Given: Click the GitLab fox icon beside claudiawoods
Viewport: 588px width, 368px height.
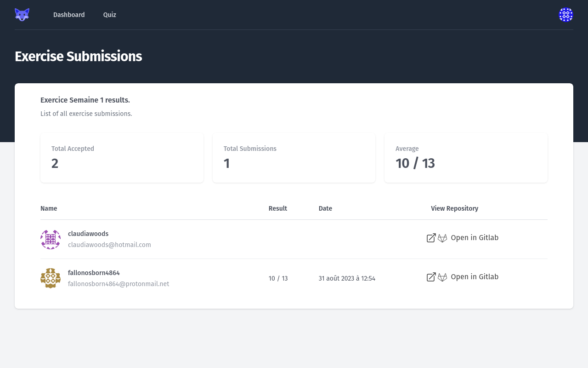Looking at the screenshot, I should click(x=442, y=238).
